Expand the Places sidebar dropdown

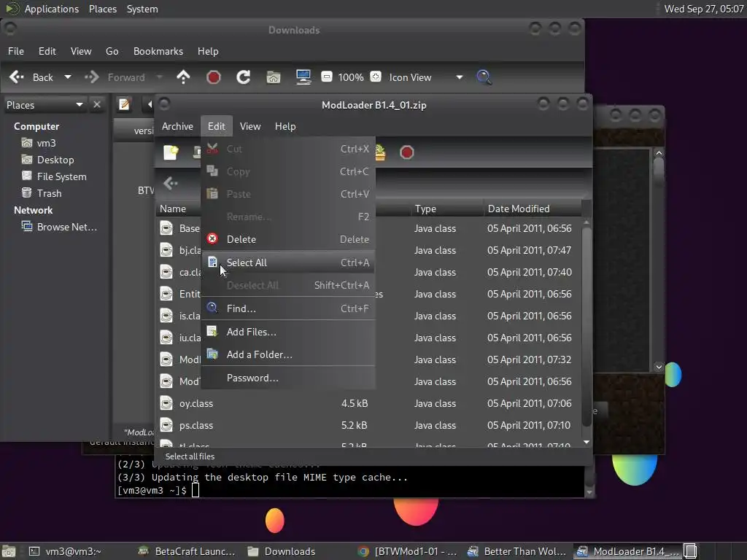pyautogui.click(x=44, y=105)
